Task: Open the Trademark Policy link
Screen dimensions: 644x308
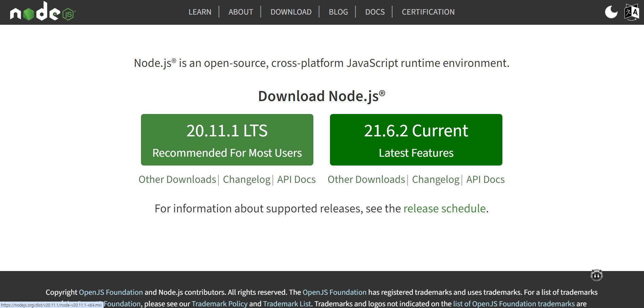Action: pos(220,304)
